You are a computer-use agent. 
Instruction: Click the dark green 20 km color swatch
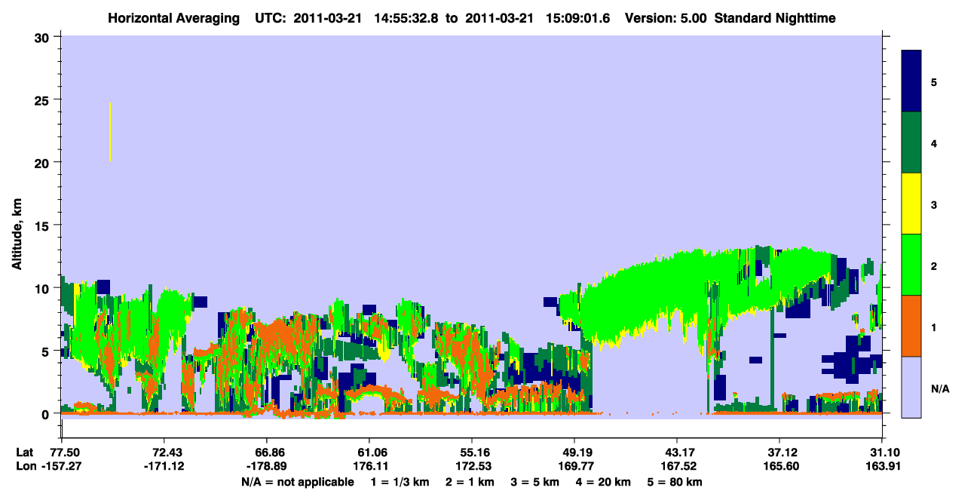[x=911, y=143]
